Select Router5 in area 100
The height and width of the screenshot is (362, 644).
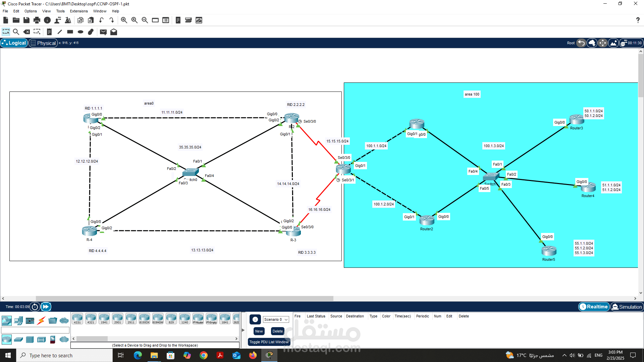549,251
